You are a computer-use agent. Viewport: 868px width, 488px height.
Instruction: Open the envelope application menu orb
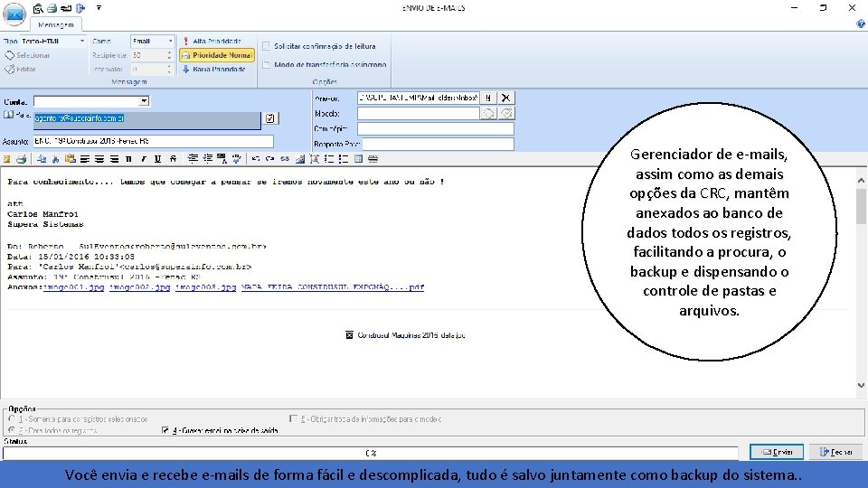click(14, 14)
